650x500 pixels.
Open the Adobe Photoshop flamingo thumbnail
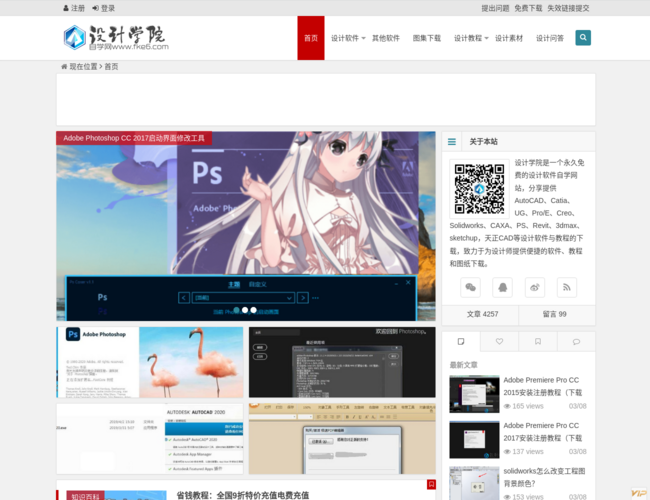[150, 362]
